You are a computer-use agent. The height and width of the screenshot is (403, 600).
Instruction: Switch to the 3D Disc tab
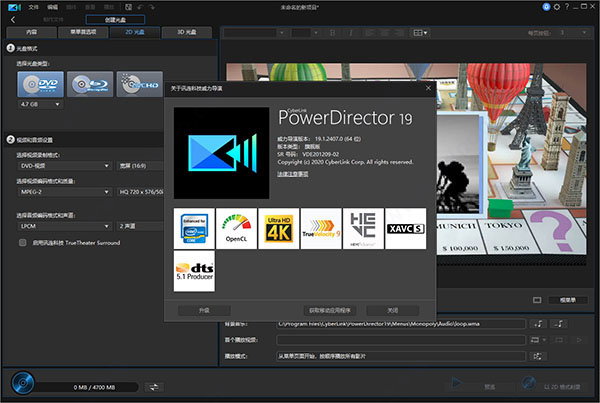[x=187, y=32]
